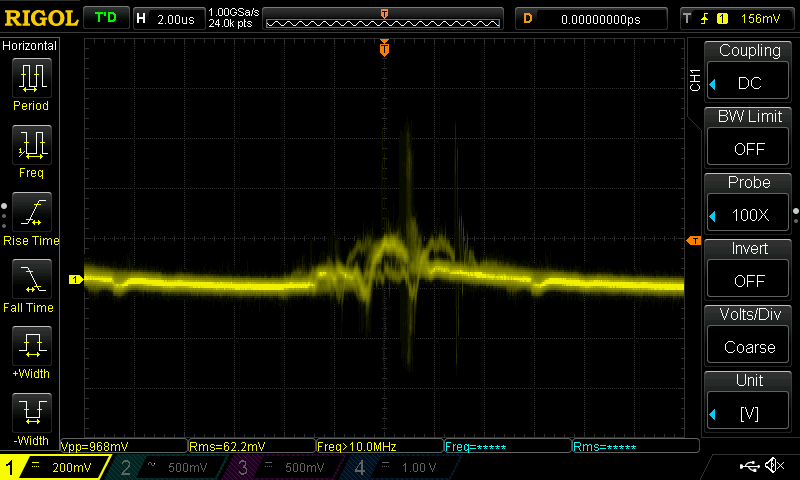Select channel 4 1.00 V tab
This screenshot has width=800, height=480.
[401, 467]
